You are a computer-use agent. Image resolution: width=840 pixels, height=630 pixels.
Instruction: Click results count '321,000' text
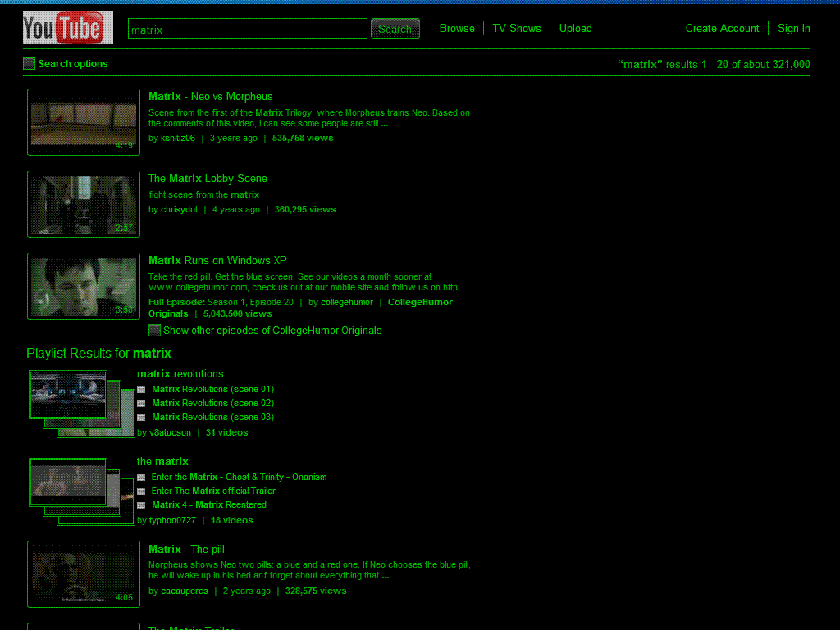tap(792, 65)
